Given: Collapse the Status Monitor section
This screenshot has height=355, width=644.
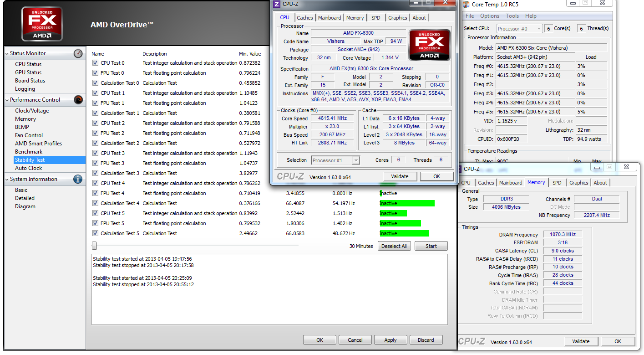Looking at the screenshot, I should point(7,54).
